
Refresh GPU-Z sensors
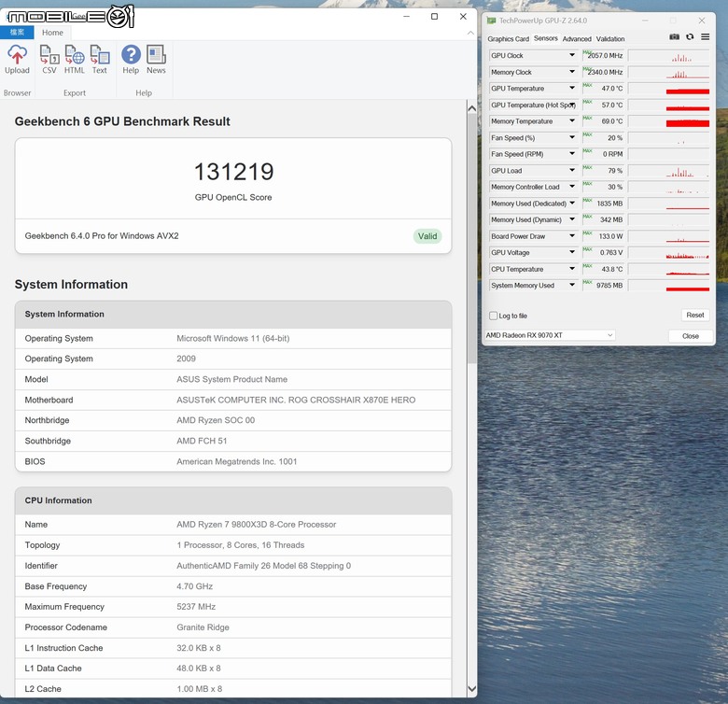pos(690,37)
